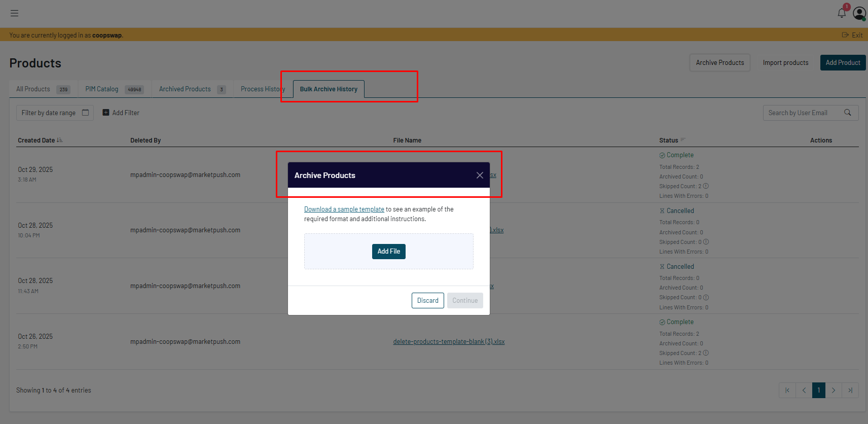Click the Deleted By column header
Viewport: 868px width, 424px height.
pos(146,140)
